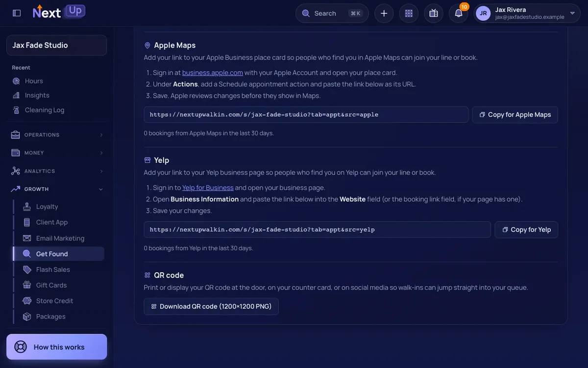The height and width of the screenshot is (368, 588).
Task: Click the '0 bookings from Yelp' text
Action: click(198, 248)
